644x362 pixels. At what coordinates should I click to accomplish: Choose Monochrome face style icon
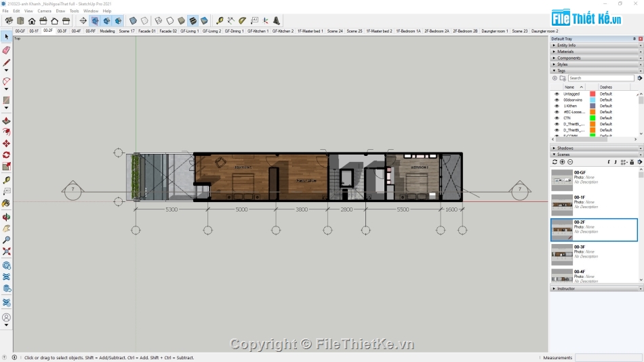click(204, 20)
